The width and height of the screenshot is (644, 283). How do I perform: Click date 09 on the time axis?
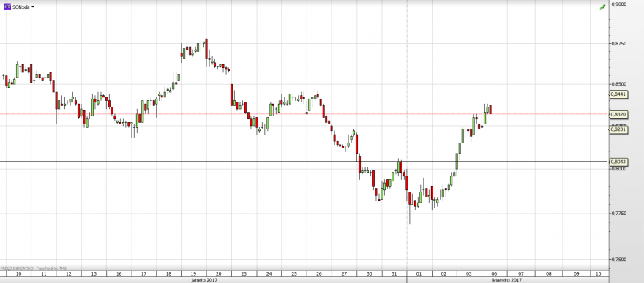[x=576, y=273]
